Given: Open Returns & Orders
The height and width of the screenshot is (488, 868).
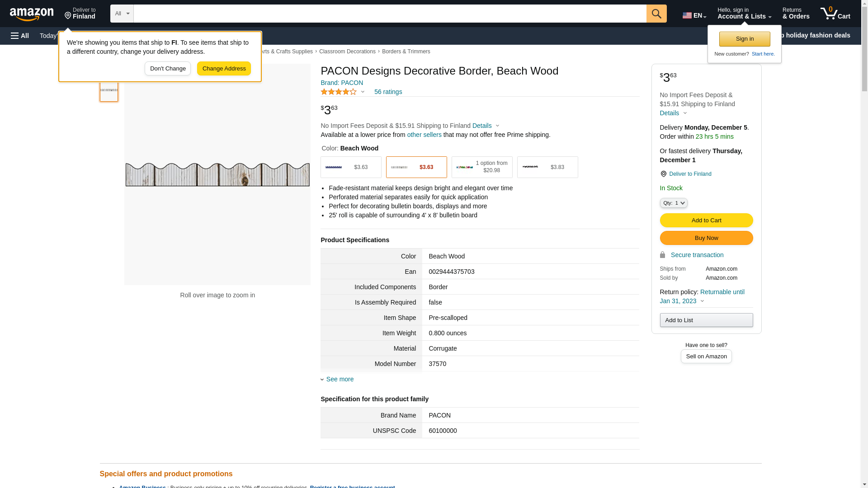Looking at the screenshot, I should pos(796,14).
